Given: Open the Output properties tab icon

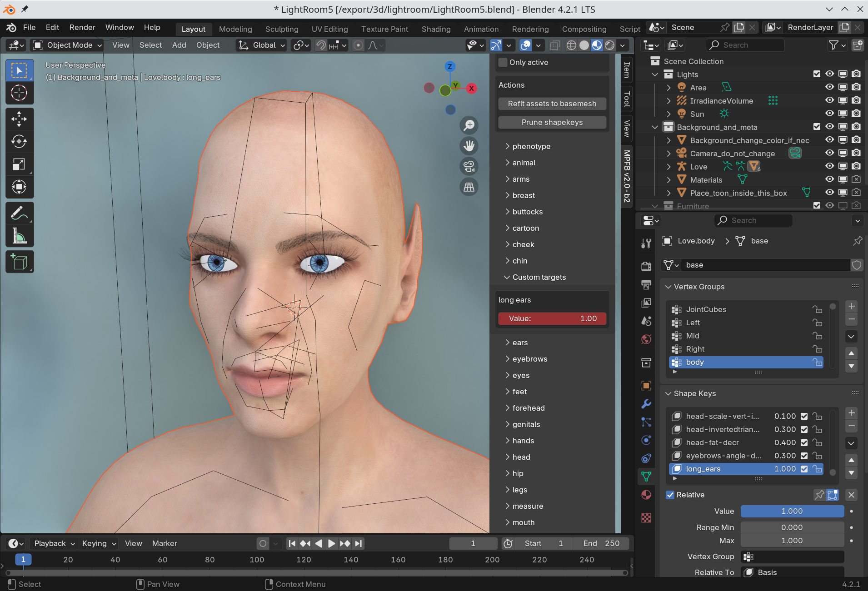Looking at the screenshot, I should (x=646, y=284).
